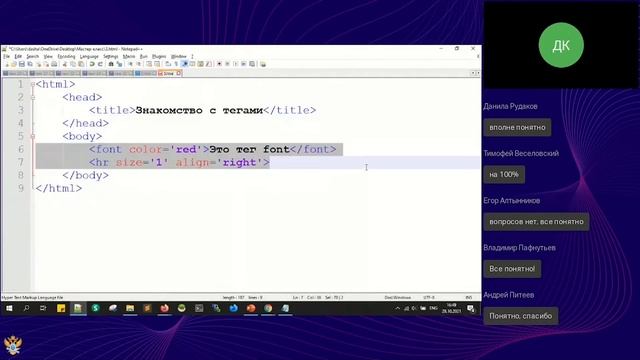Click line number 3 in the margin
The image size is (640, 360).
[x=20, y=110]
